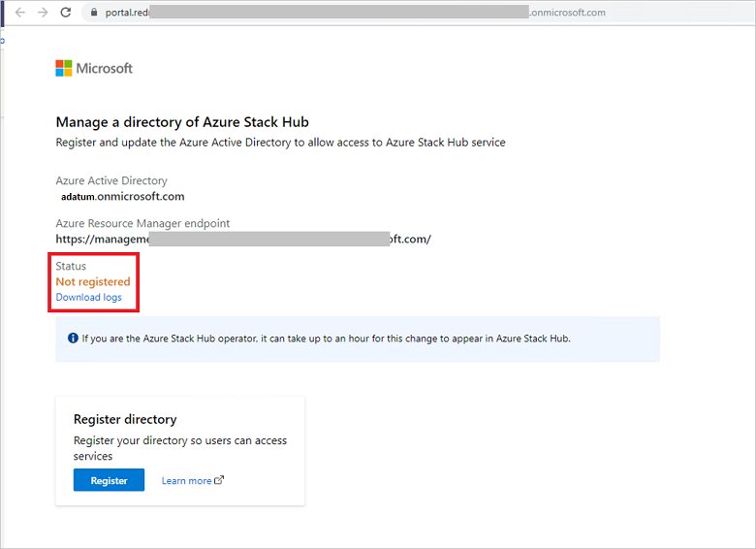The image size is (756, 549).
Task: Click the Status label
Action: click(71, 266)
